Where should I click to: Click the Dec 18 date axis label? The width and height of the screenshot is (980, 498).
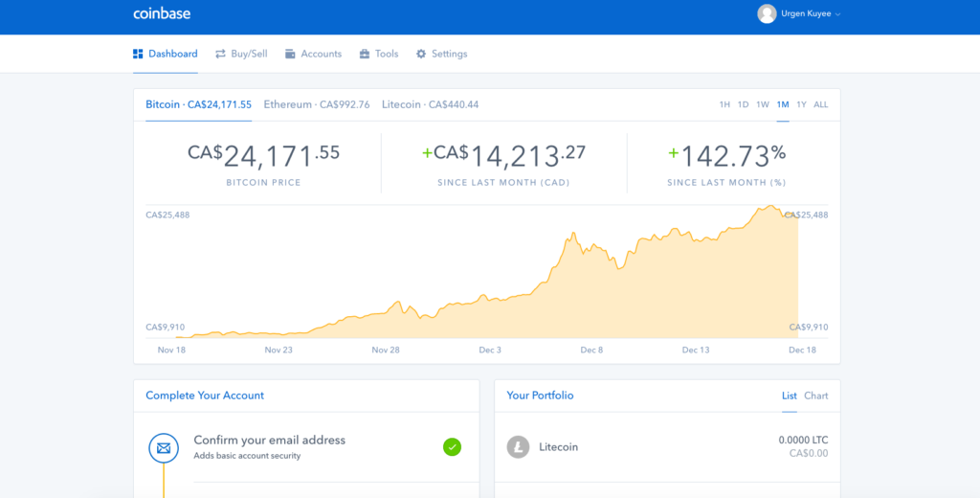[x=803, y=350]
